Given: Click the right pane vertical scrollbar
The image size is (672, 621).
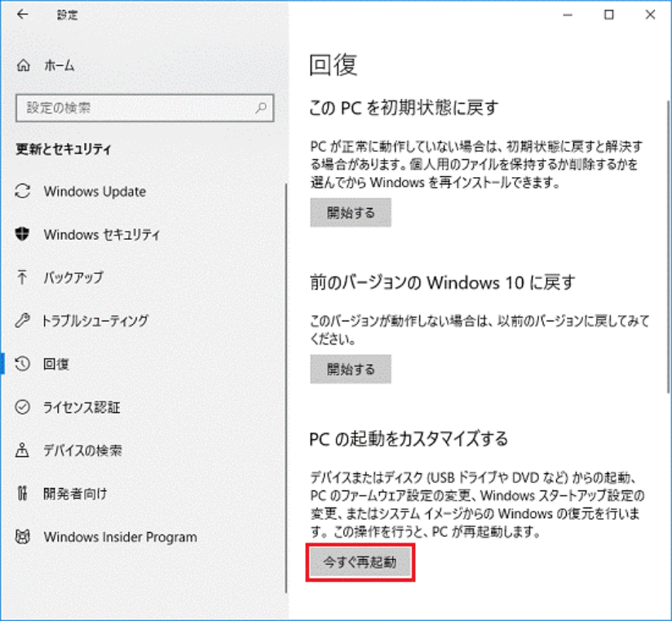Looking at the screenshot, I should click(668, 246).
